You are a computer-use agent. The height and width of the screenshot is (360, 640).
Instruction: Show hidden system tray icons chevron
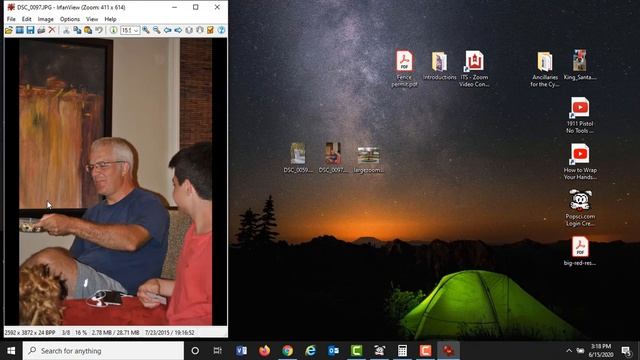tap(569, 351)
